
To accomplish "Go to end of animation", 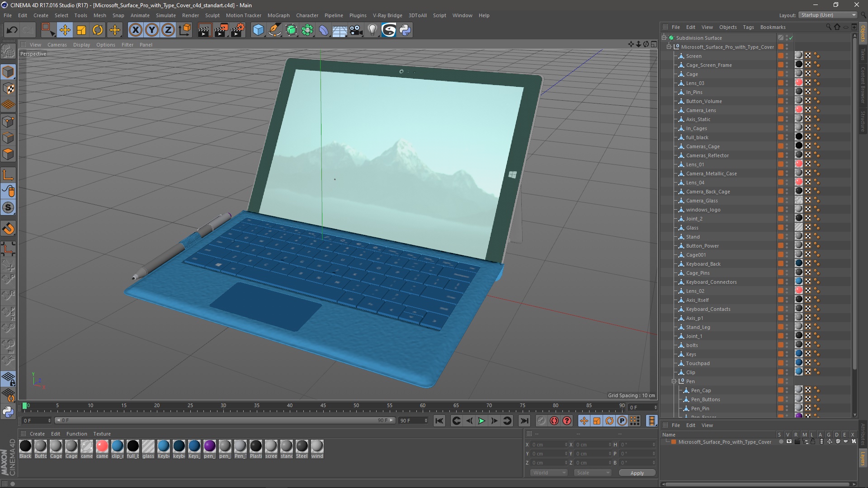I will pos(524,421).
